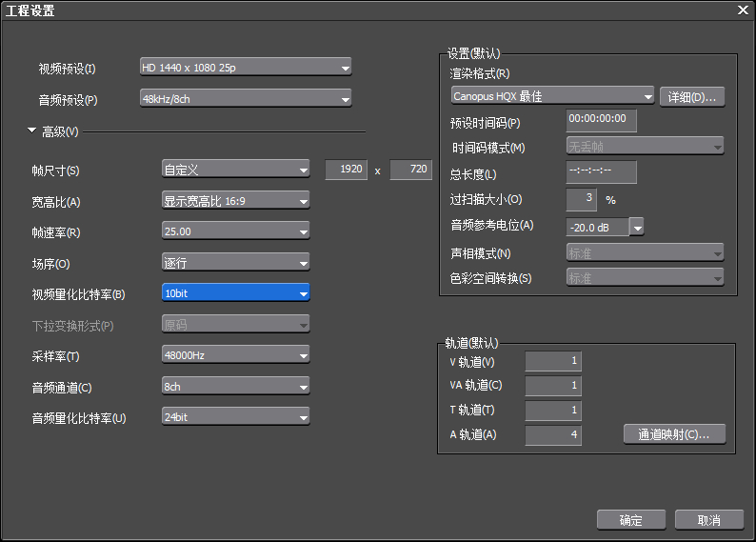756x542 pixels.
Task: Click the 通道映射(C)... button
Action: tap(674, 434)
